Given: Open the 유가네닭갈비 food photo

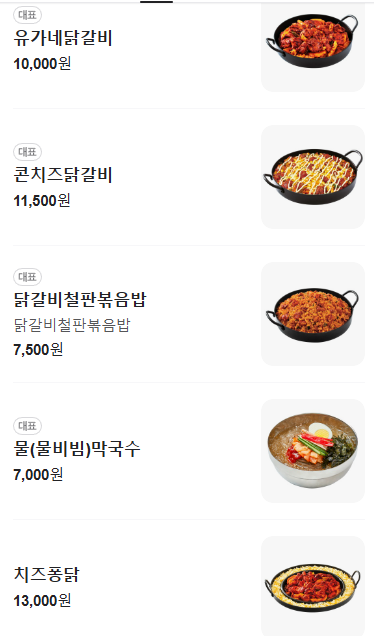Looking at the screenshot, I should pyautogui.click(x=313, y=46).
